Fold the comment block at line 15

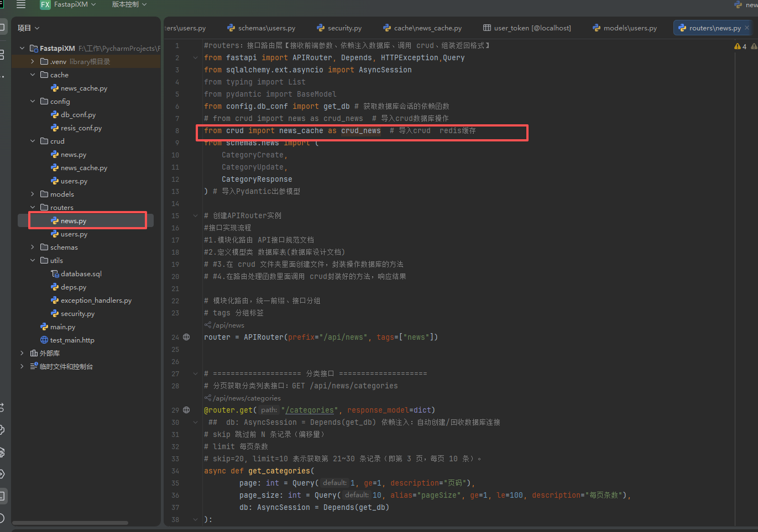(x=195, y=215)
